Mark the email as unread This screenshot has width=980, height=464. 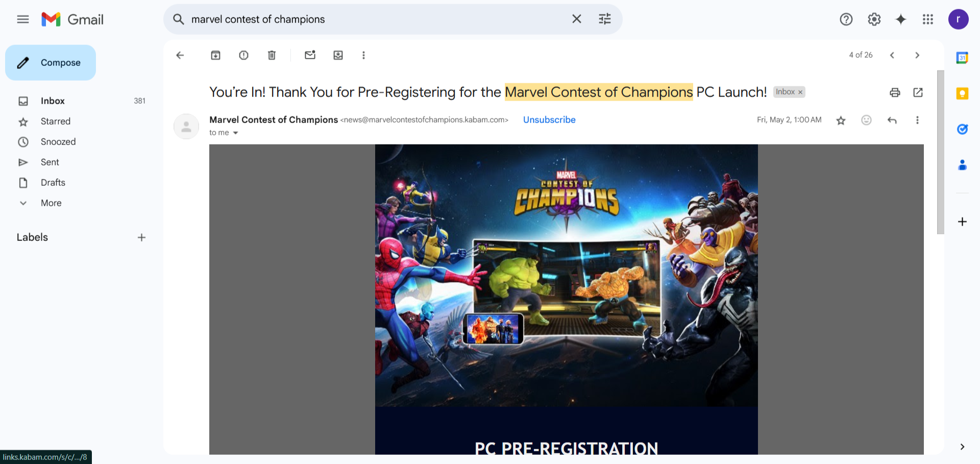(310, 55)
